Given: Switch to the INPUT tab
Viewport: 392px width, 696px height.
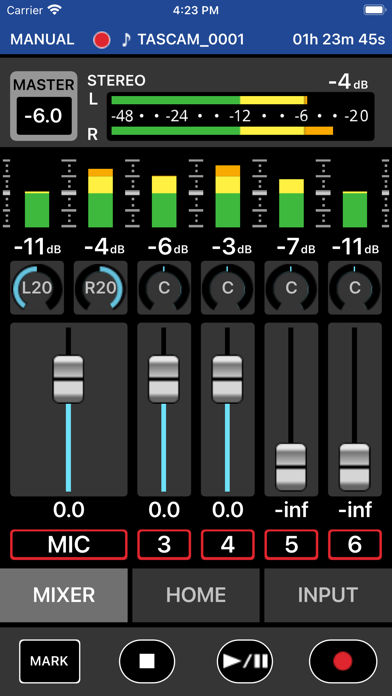Looking at the screenshot, I should (328, 595).
